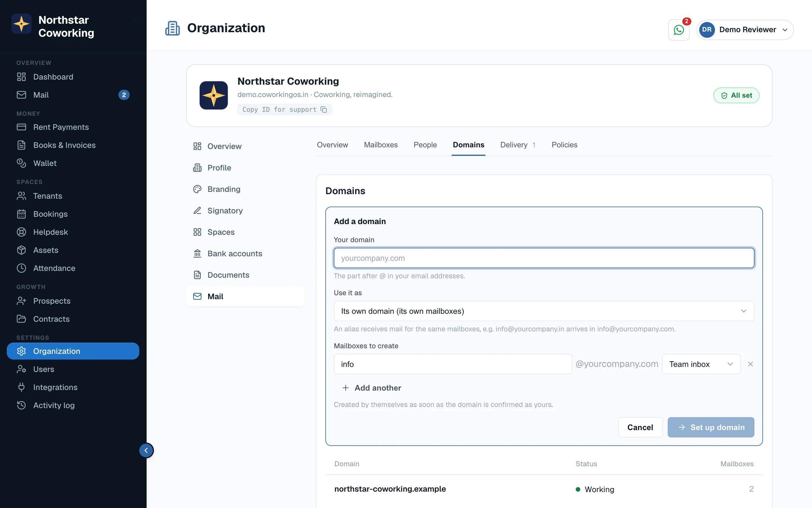Collapse the sidebar with the chevron button
The image size is (812, 508).
click(146, 450)
